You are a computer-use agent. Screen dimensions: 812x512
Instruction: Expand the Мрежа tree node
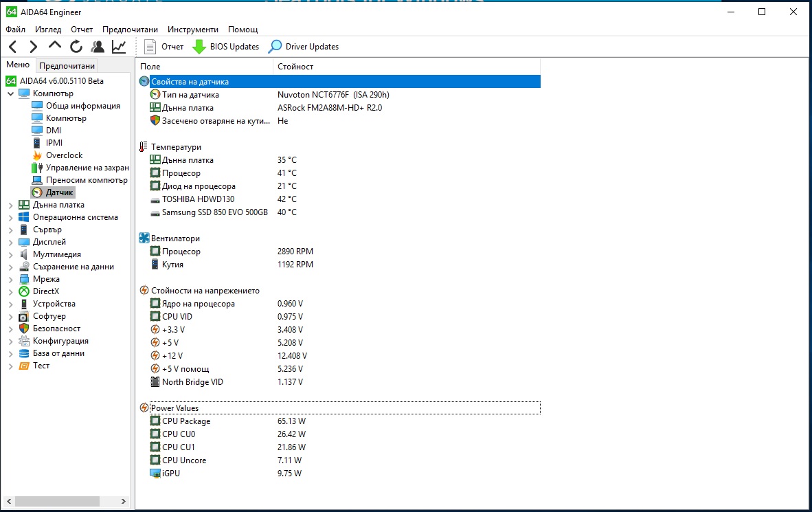pos(10,280)
